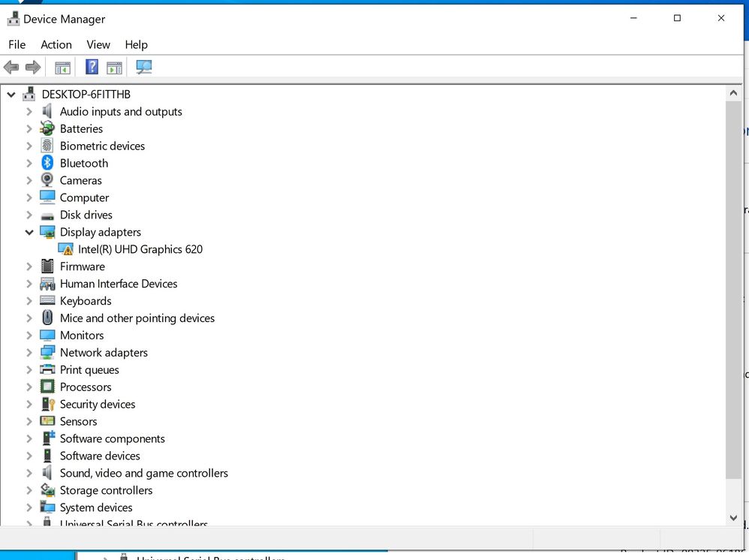The width and height of the screenshot is (749, 560).
Task: Click the Biometric devices fingerprint icon
Action: 47,146
